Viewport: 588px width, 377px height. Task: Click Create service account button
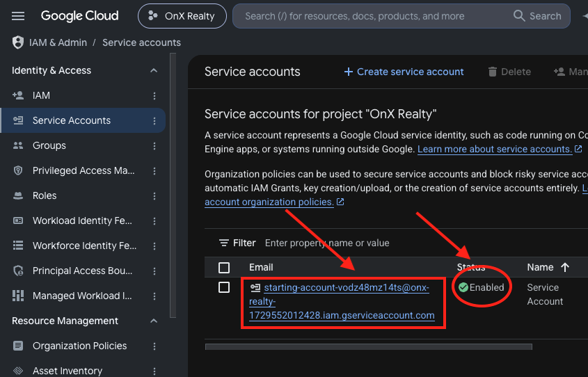[404, 72]
